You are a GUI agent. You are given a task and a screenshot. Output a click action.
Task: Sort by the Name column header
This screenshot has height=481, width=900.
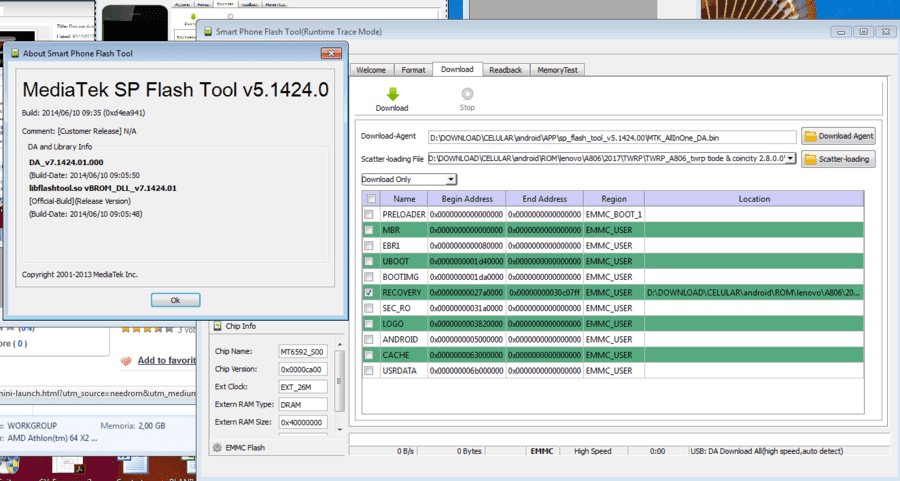pos(404,199)
